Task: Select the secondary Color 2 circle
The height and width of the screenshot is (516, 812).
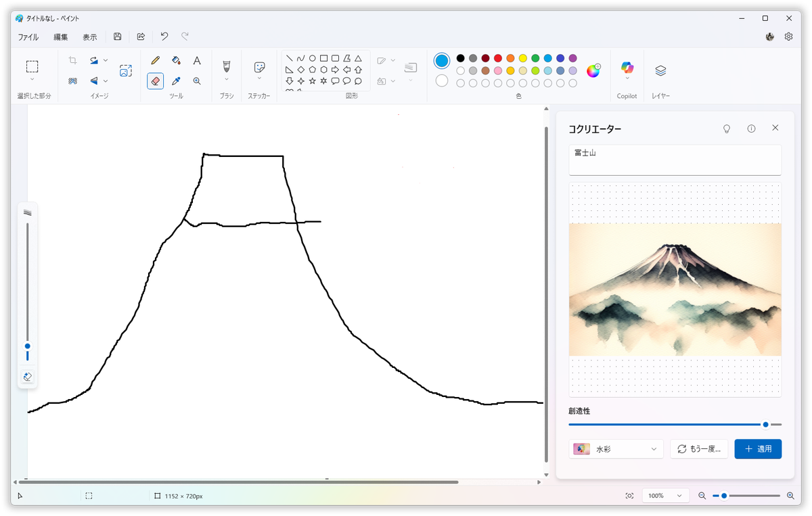Action: pyautogui.click(x=442, y=81)
